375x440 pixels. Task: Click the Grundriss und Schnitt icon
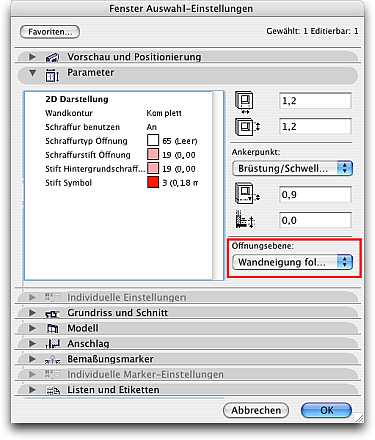(x=52, y=313)
